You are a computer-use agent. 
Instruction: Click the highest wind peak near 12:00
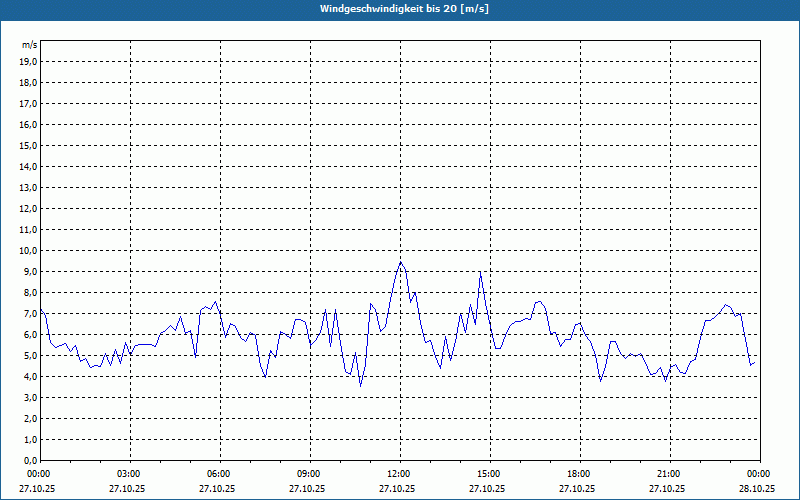[400, 262]
